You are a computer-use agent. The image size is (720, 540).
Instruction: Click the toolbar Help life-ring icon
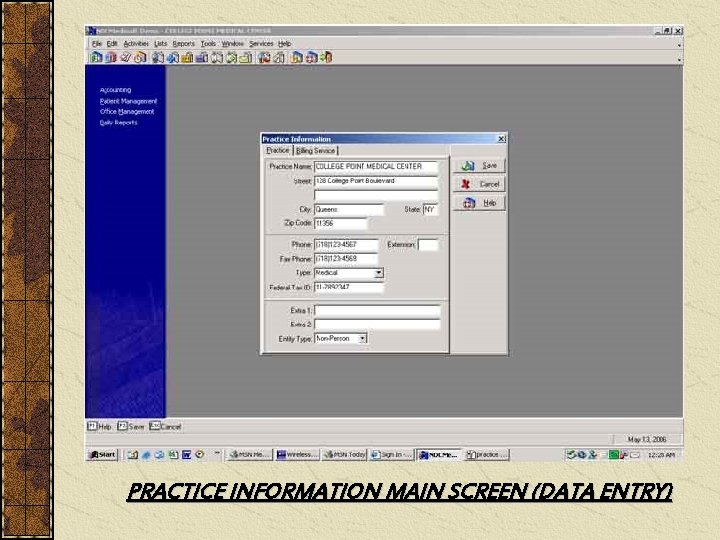pyautogui.click(x=311, y=57)
